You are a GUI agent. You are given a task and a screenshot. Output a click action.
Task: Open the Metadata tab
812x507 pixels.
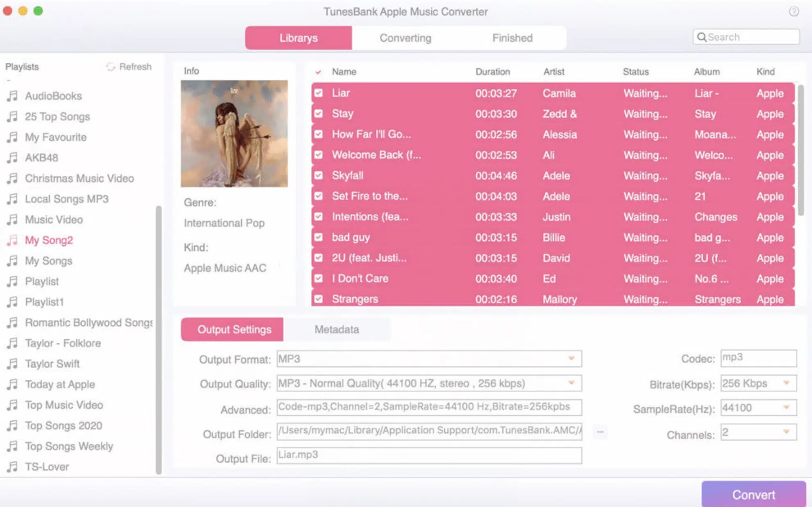336,329
